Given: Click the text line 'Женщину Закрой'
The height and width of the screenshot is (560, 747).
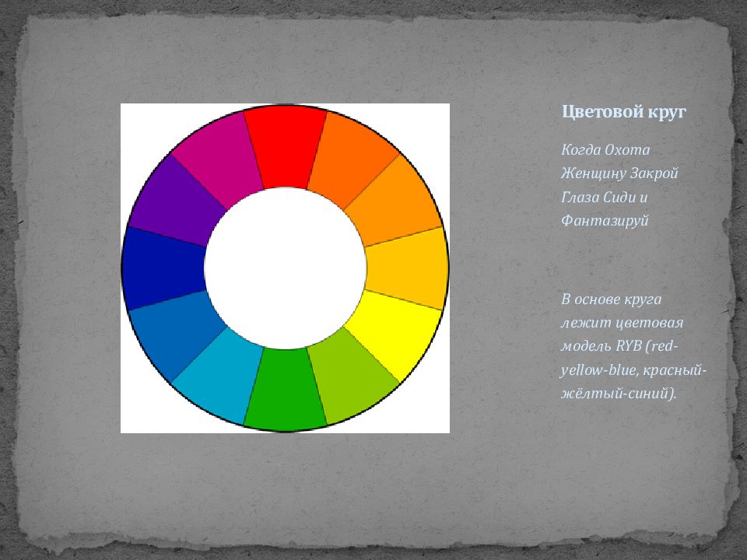Looking at the screenshot, I should tap(619, 173).
